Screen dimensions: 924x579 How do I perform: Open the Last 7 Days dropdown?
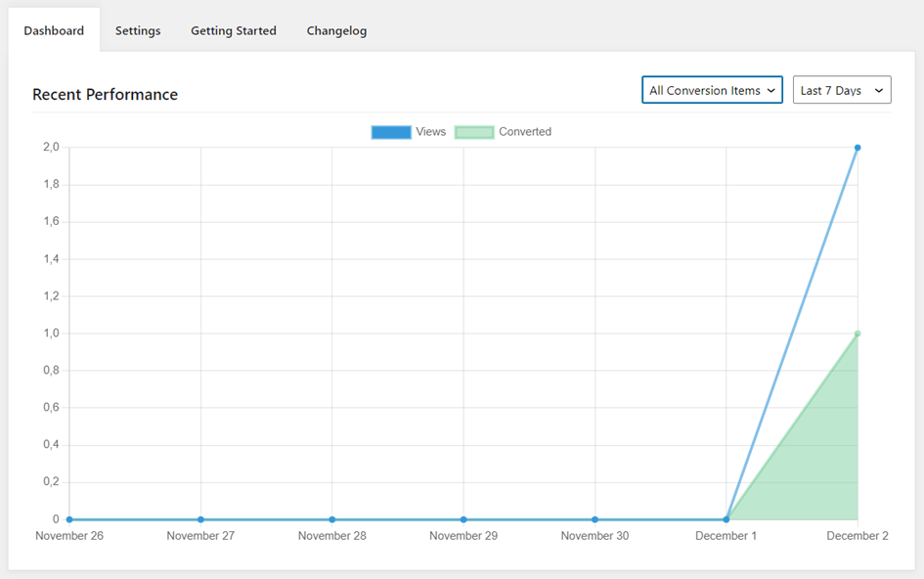[x=841, y=90]
